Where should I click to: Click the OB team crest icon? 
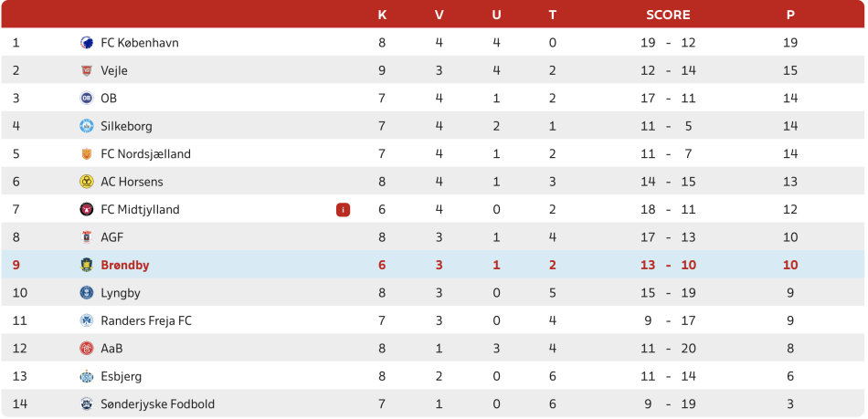[x=87, y=99]
